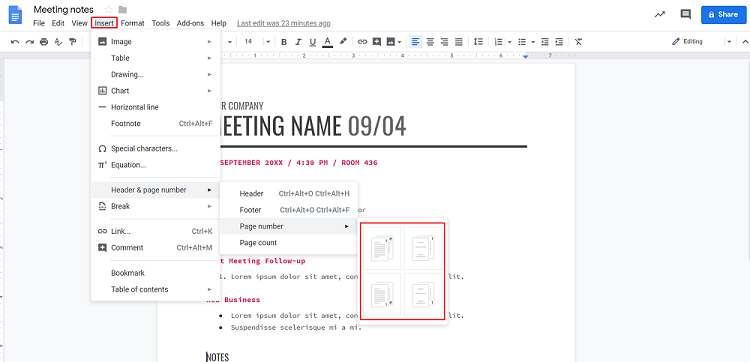Open the Tools menu
This screenshot has height=362, width=750.
(x=161, y=23)
